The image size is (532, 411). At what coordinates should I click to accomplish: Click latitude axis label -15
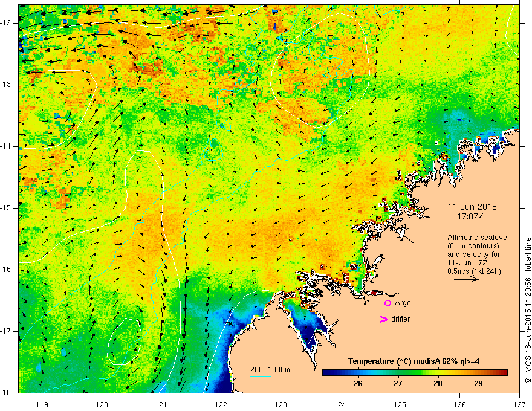click(6, 208)
